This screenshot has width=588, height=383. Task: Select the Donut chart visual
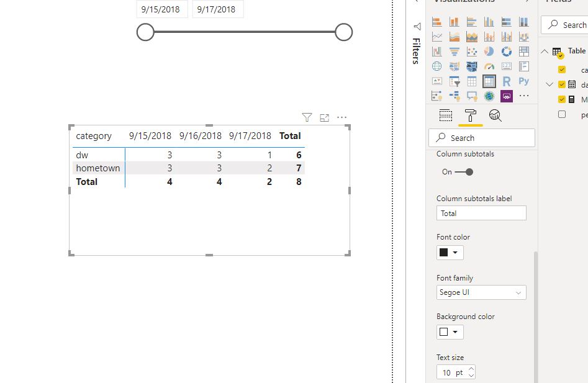[x=507, y=52]
